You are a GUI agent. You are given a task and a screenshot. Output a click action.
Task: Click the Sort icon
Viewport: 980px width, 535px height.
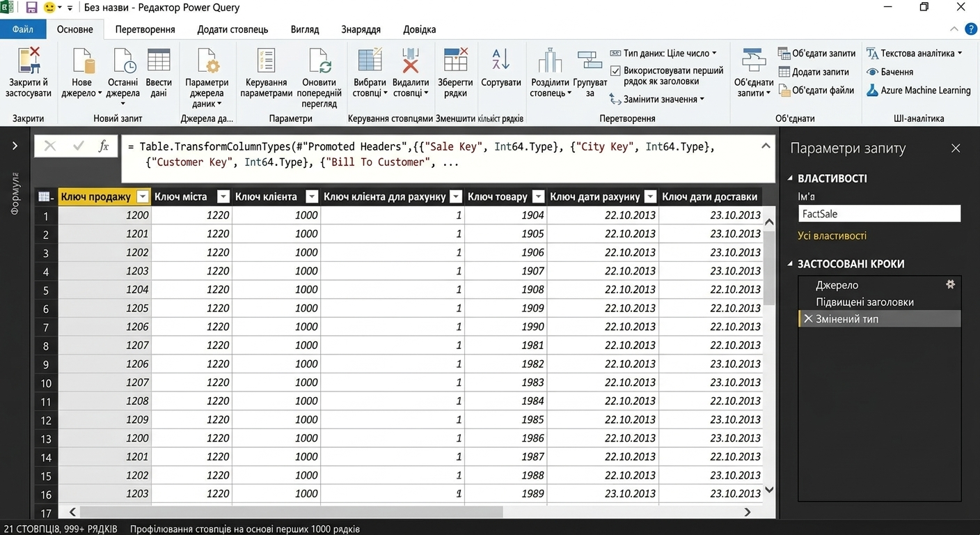(x=501, y=59)
